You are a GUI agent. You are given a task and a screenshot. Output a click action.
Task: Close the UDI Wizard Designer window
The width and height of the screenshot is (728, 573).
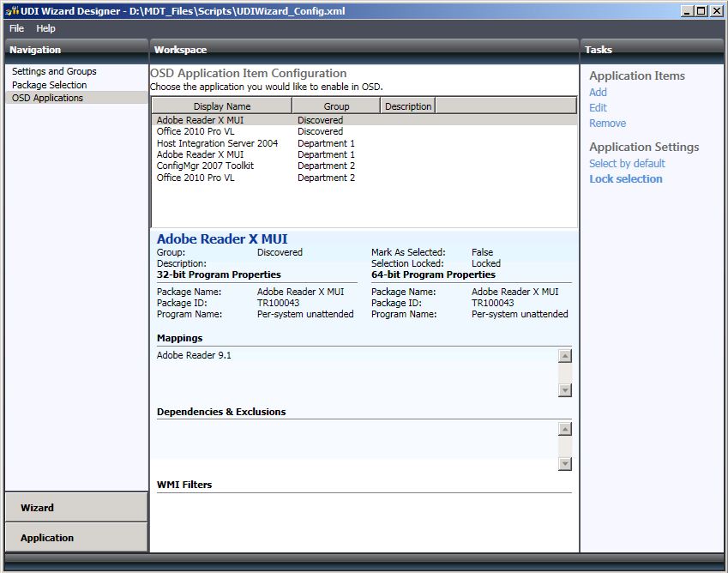(716, 10)
